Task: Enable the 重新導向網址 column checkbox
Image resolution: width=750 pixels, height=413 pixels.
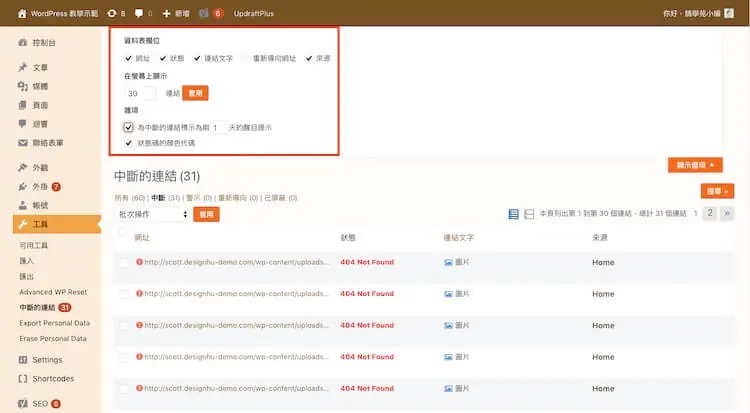Action: [x=245, y=58]
